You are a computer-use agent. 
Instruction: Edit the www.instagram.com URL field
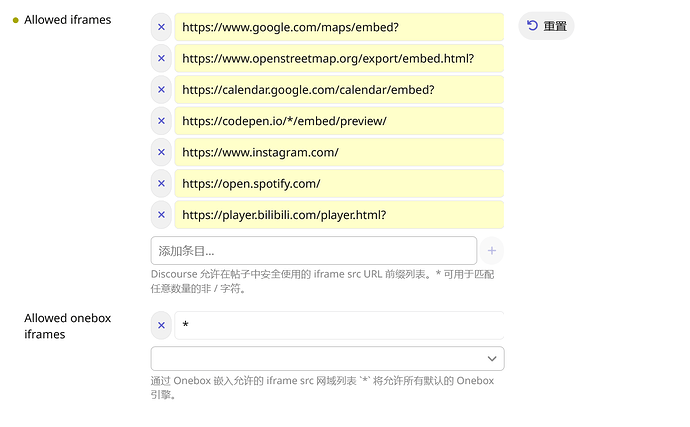[339, 152]
